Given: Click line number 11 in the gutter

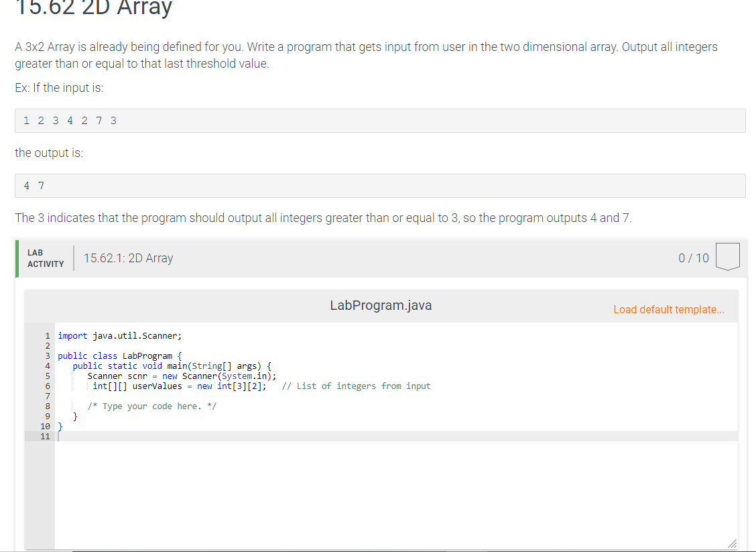Looking at the screenshot, I should click(x=46, y=436).
